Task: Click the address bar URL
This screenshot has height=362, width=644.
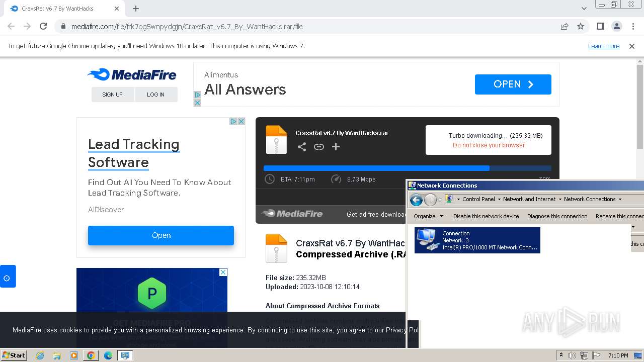Action: point(187,27)
